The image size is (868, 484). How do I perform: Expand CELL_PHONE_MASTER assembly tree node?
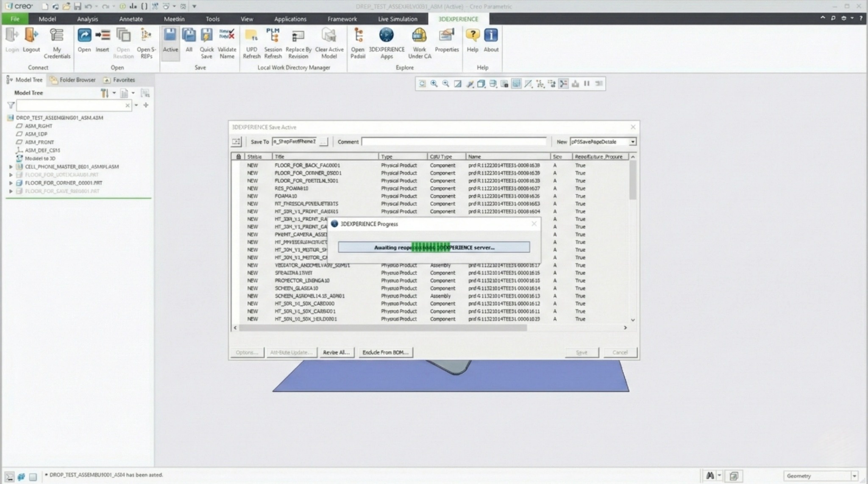[11, 167]
